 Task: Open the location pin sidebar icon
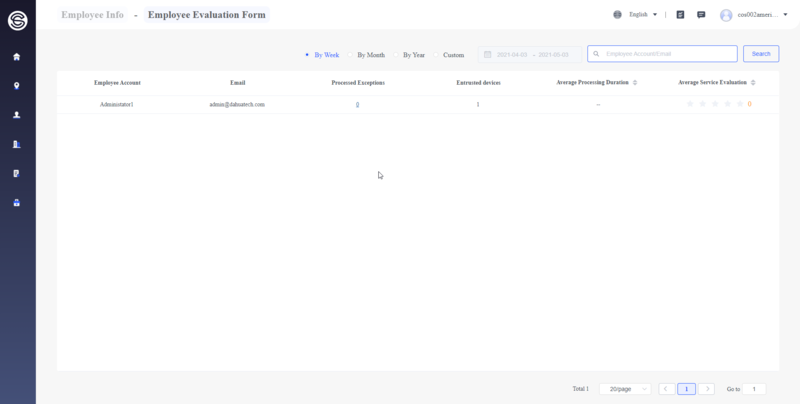click(x=16, y=86)
